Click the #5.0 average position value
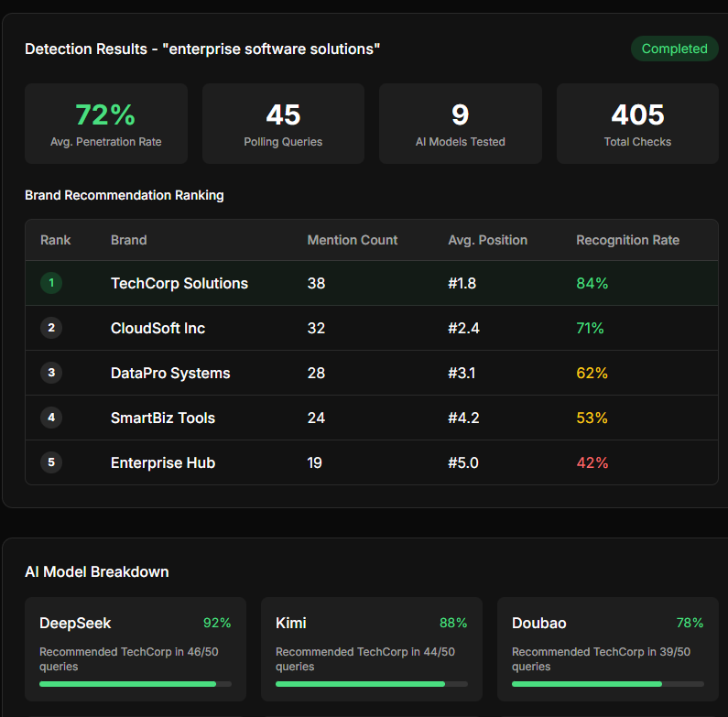728x717 pixels. tap(462, 463)
